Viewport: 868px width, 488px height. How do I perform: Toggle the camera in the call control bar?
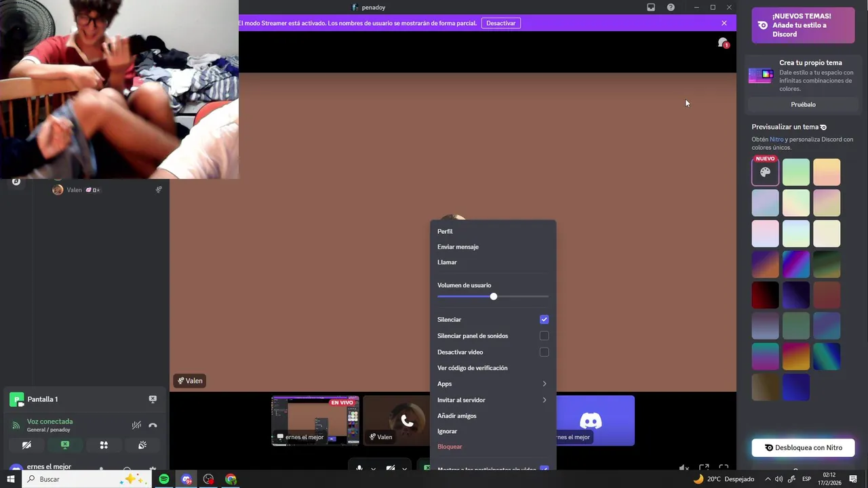point(391,468)
